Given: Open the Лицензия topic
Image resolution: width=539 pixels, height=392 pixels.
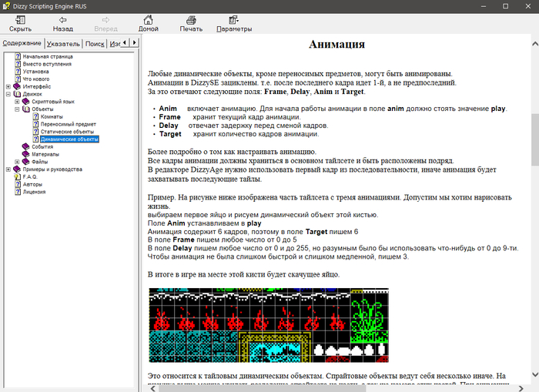Looking at the screenshot, I should (34, 192).
